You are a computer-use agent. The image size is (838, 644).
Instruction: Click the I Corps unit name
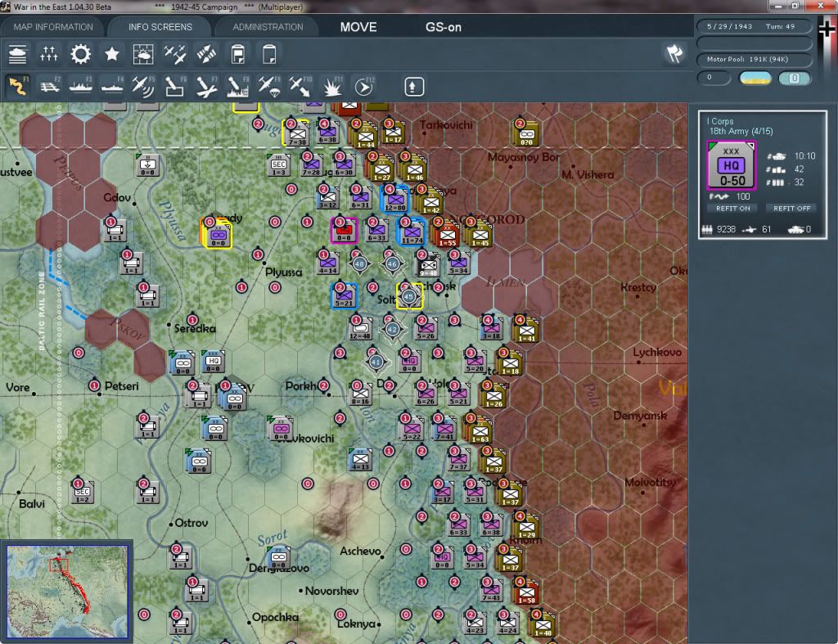pos(720,121)
